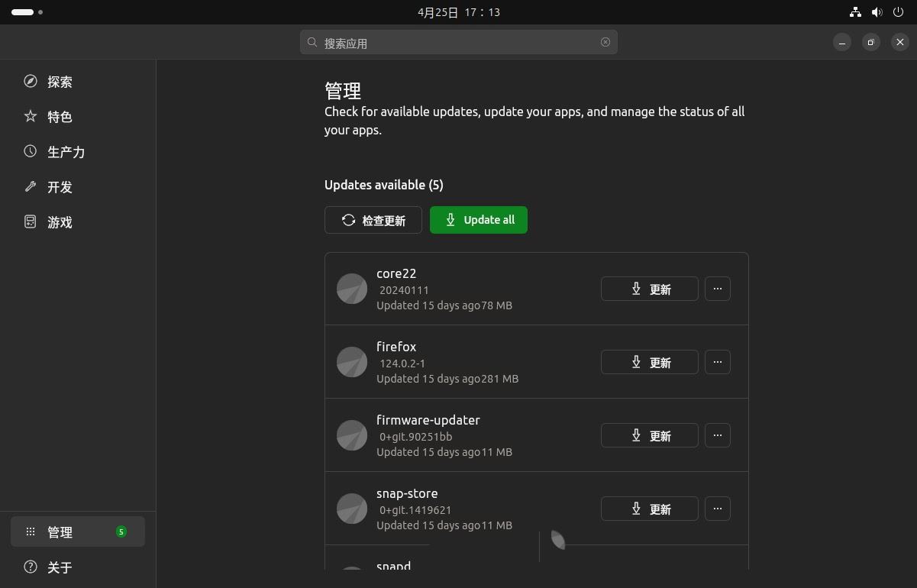Open the 探索 (Explore) section
This screenshot has width=917, height=588.
(60, 82)
